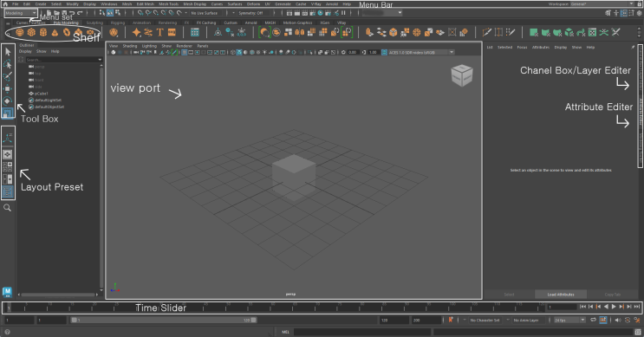Select the Lasso select tool
The width and height of the screenshot is (644, 337).
click(x=8, y=64)
